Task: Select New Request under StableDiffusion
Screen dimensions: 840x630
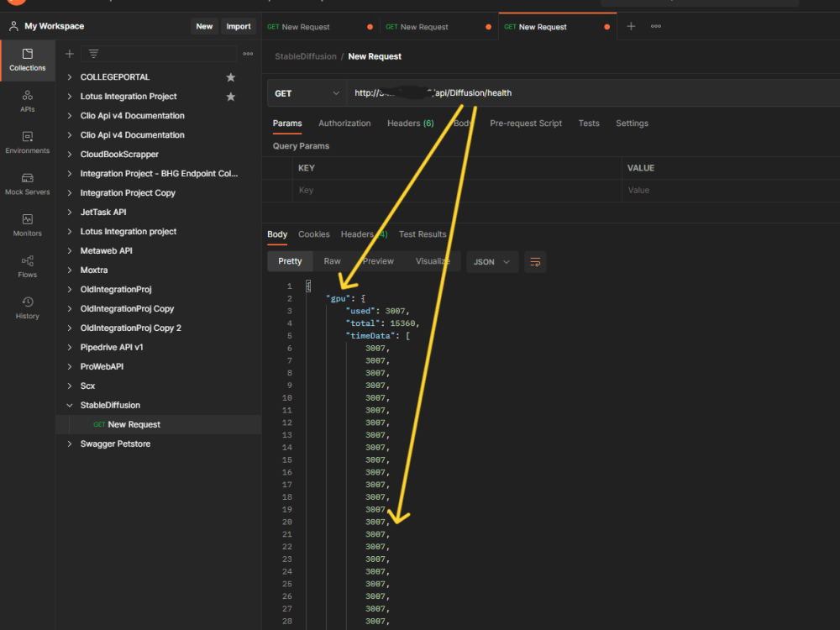Action: click(x=134, y=425)
